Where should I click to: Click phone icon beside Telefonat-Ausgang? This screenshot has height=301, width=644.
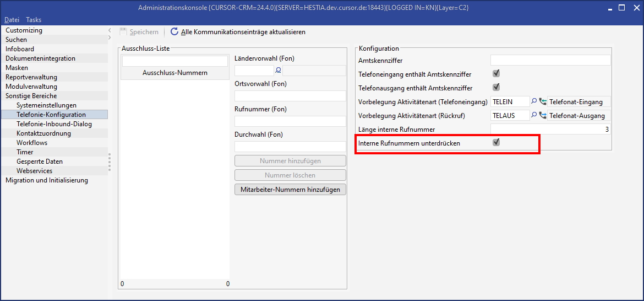[x=543, y=116]
